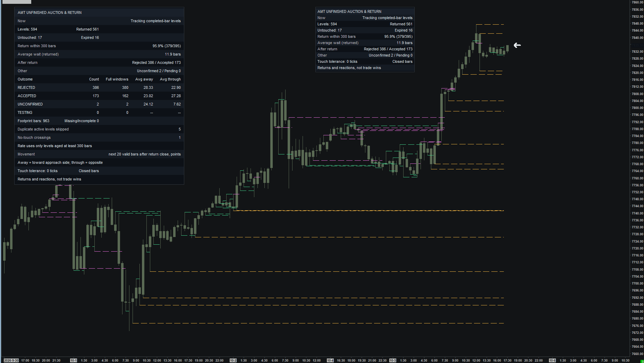Click the Missing/incomplete 0 entry
The height and width of the screenshot is (363, 644).
(x=82, y=121)
